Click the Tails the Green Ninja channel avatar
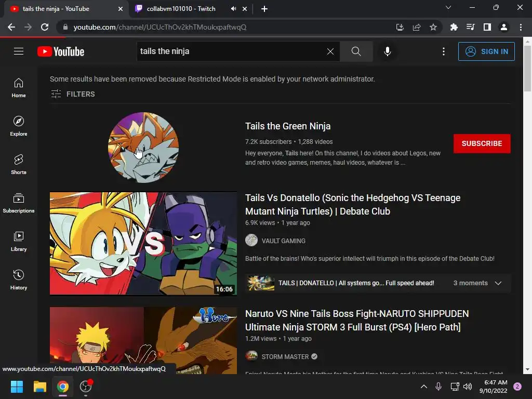Screen dimensions: 532x399 (143, 148)
